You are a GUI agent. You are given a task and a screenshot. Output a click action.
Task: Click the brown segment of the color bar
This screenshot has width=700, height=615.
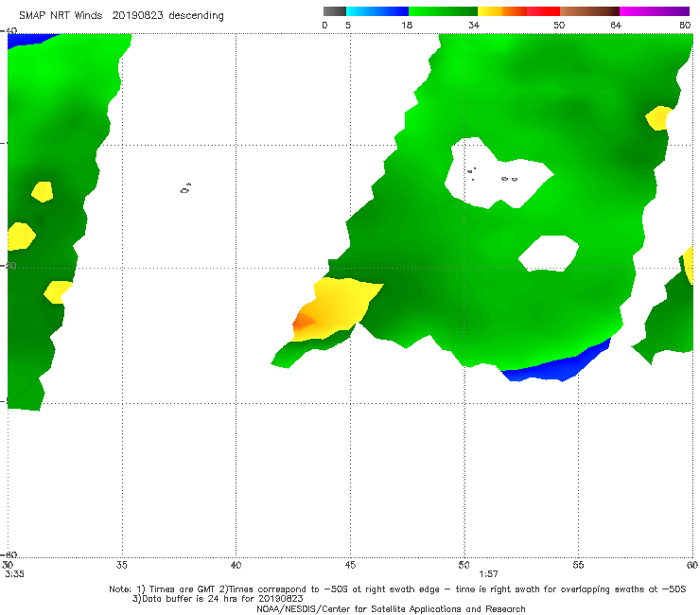[x=589, y=11]
